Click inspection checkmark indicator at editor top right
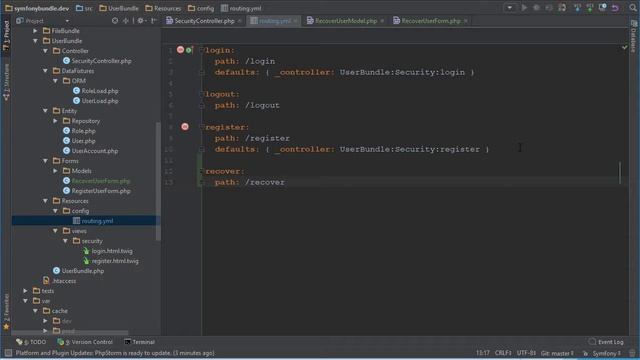The width and height of the screenshot is (640, 360). pos(624,48)
